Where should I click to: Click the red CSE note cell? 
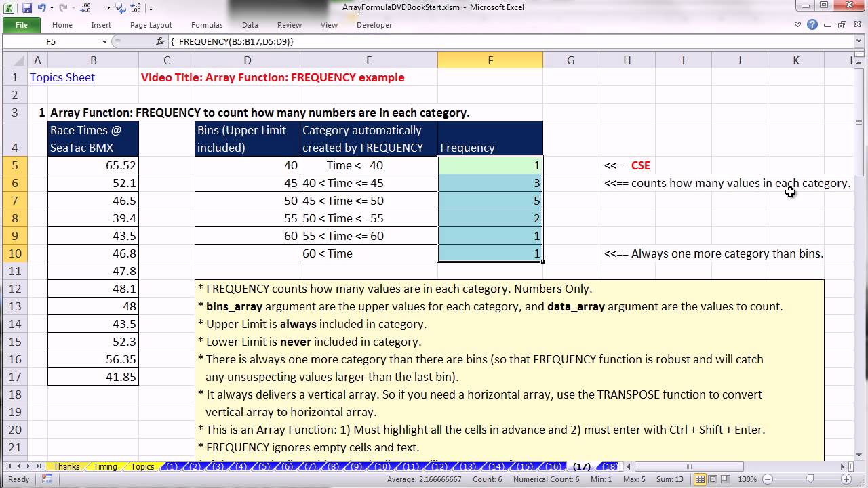627,165
